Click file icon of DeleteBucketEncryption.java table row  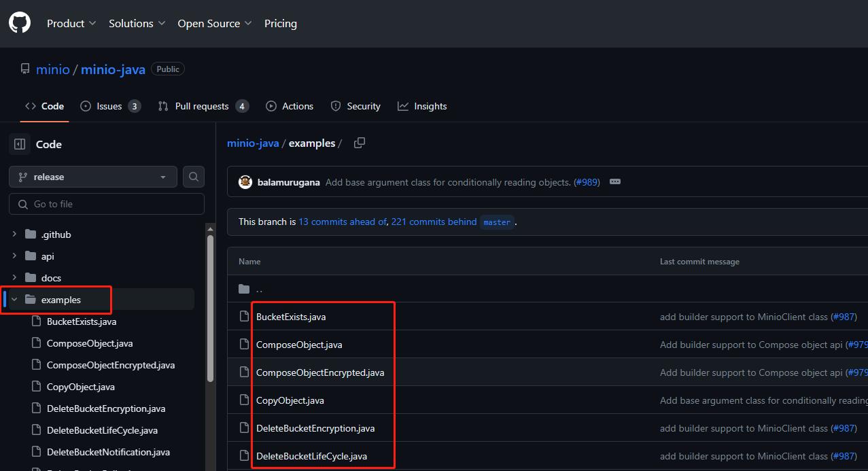pos(244,428)
